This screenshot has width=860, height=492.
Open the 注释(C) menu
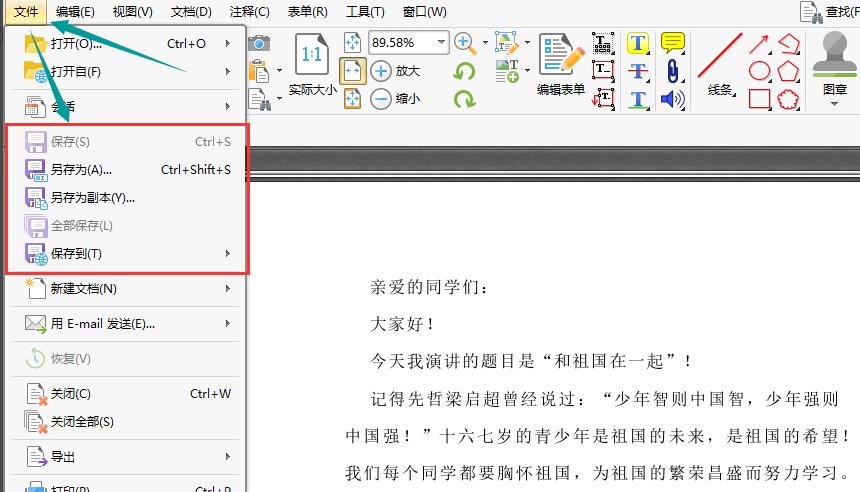(x=250, y=12)
